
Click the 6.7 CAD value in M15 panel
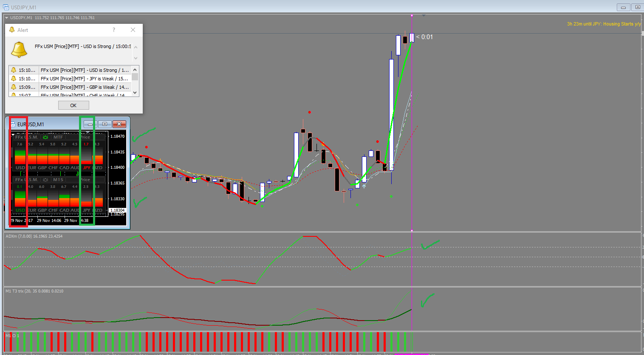click(x=64, y=187)
